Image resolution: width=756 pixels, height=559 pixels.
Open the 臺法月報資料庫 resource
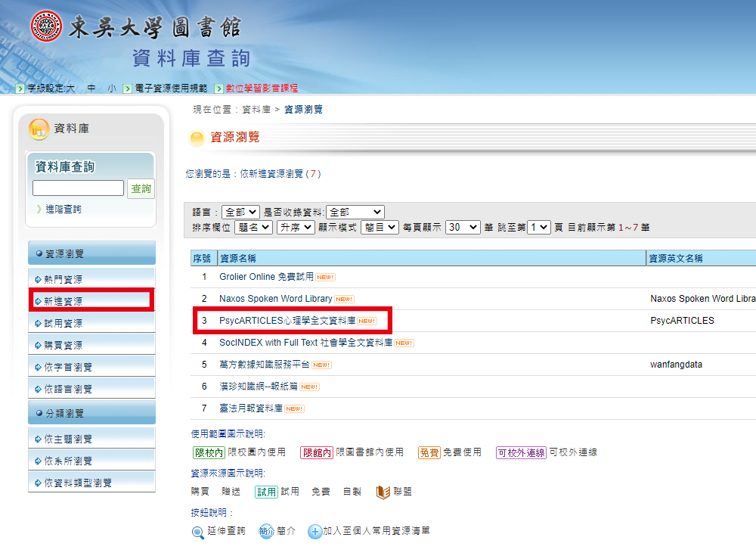(x=251, y=408)
